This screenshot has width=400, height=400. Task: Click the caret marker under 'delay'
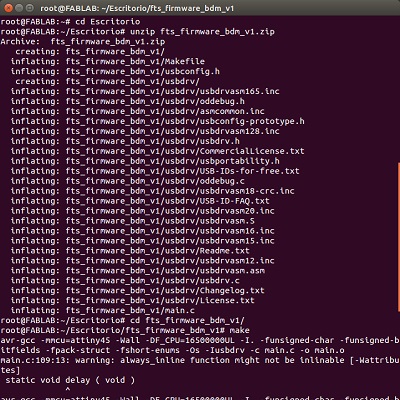[x=68, y=390]
